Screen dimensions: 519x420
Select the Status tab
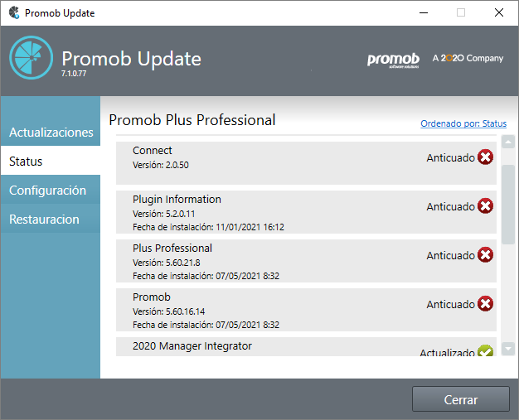click(x=51, y=161)
